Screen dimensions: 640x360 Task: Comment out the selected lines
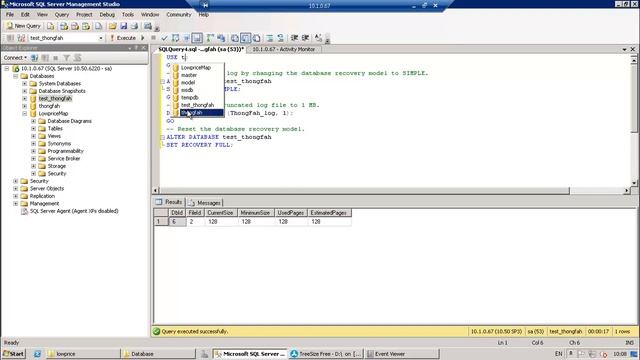pos(270,38)
